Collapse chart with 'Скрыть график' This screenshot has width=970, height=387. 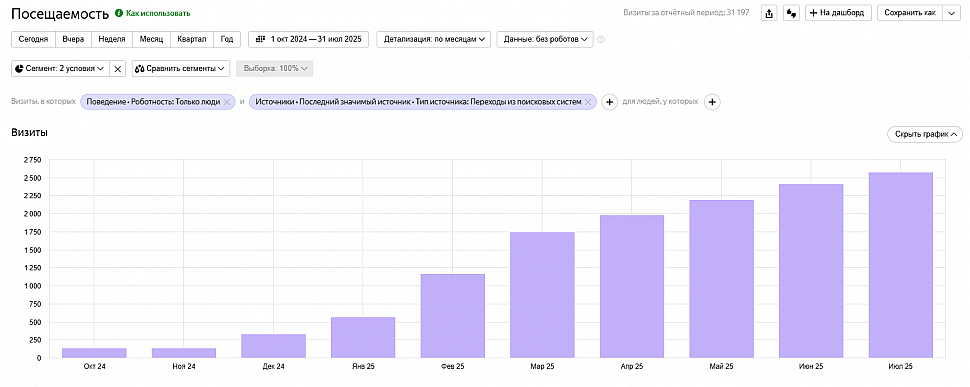coord(924,134)
